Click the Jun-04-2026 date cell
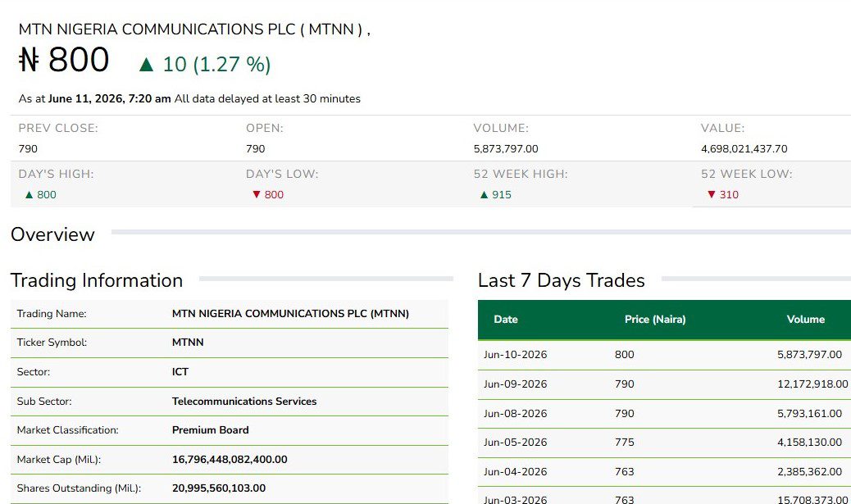 (515, 472)
